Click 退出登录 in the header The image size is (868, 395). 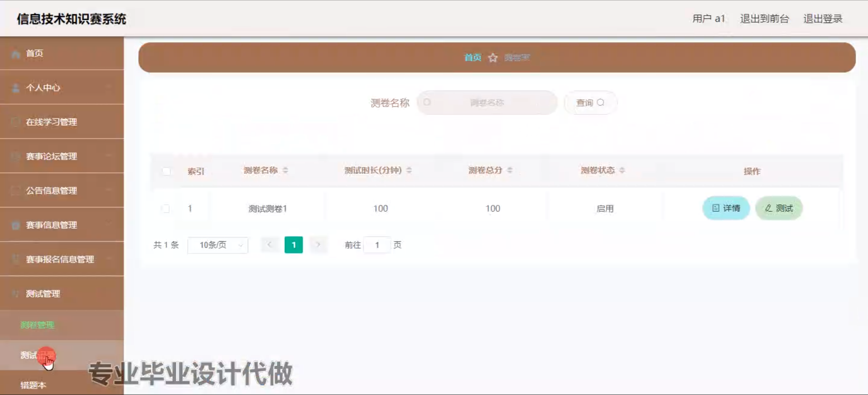pyautogui.click(x=823, y=19)
